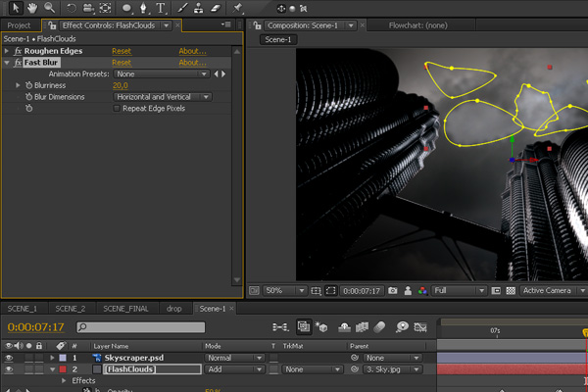
Task: Select the Puppet Pin tool
Action: (x=237, y=8)
